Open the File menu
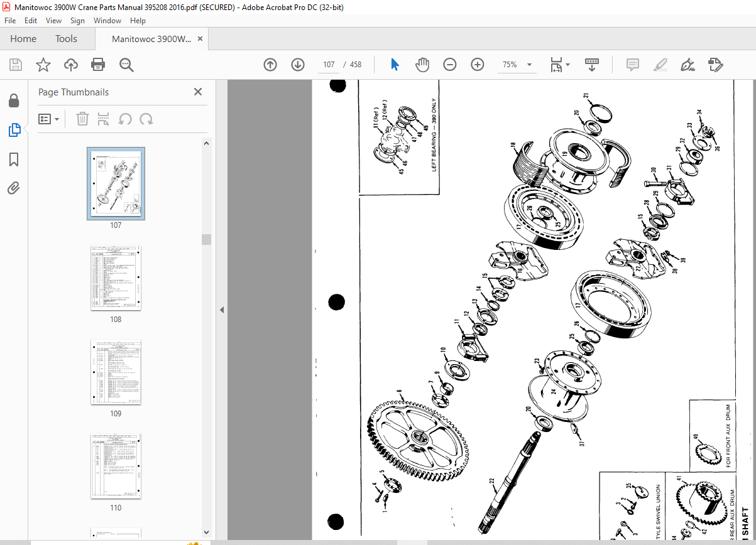The height and width of the screenshot is (545, 756). [x=10, y=21]
